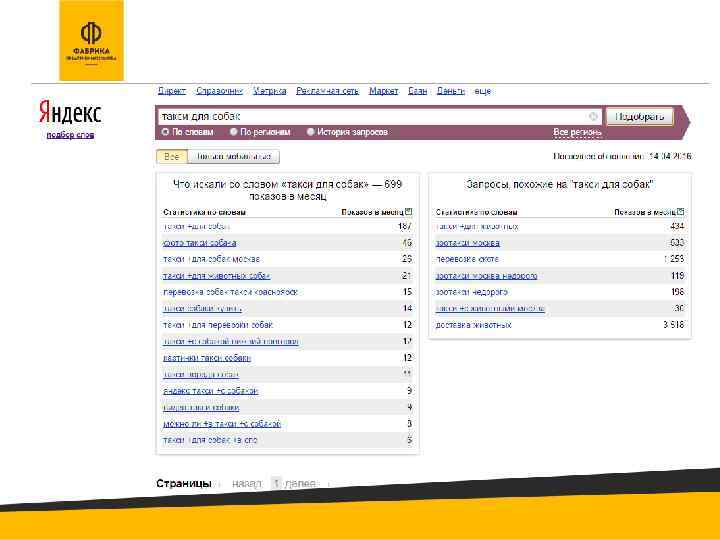Open Маркет in the top navigation
Image resolution: width=720 pixels, height=540 pixels.
coord(383,91)
